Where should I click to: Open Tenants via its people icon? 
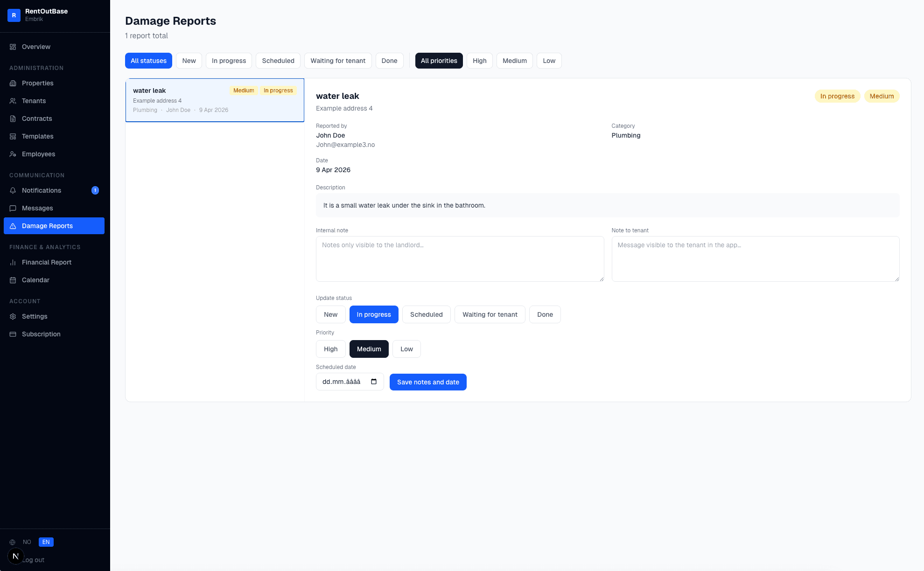(13, 101)
